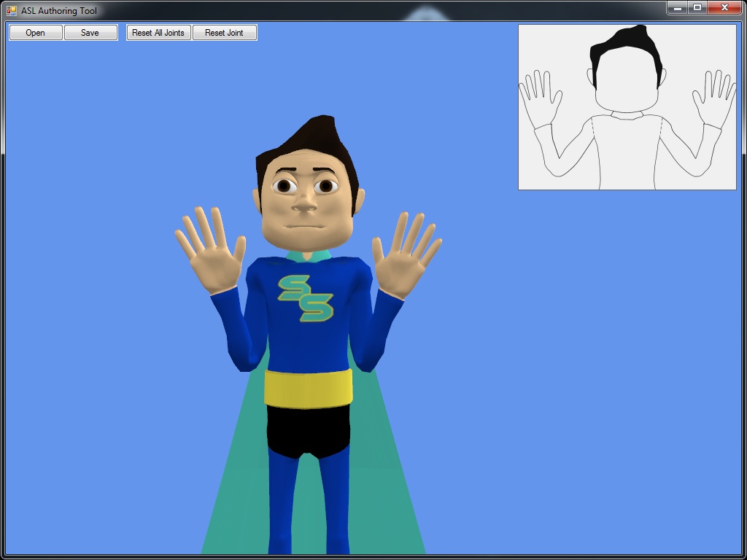The image size is (747, 560).
Task: Select the hand on the sketch panel's right side
Action: 713,100
